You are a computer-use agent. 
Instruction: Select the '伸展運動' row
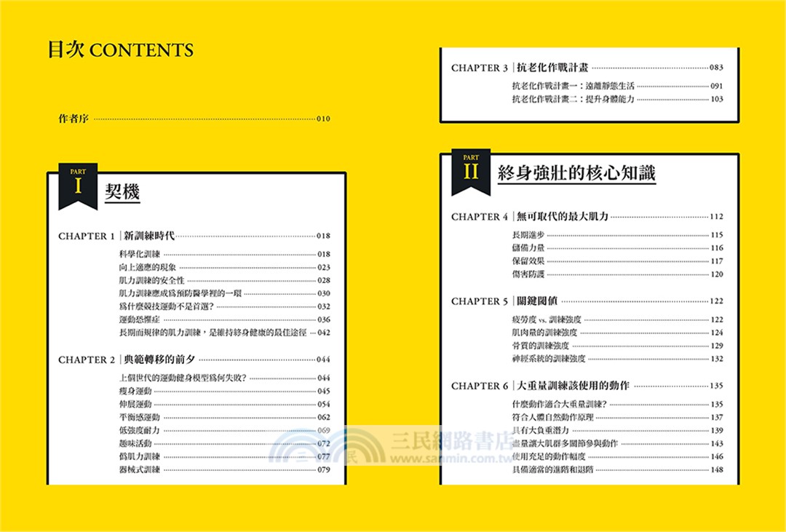[x=225, y=404]
